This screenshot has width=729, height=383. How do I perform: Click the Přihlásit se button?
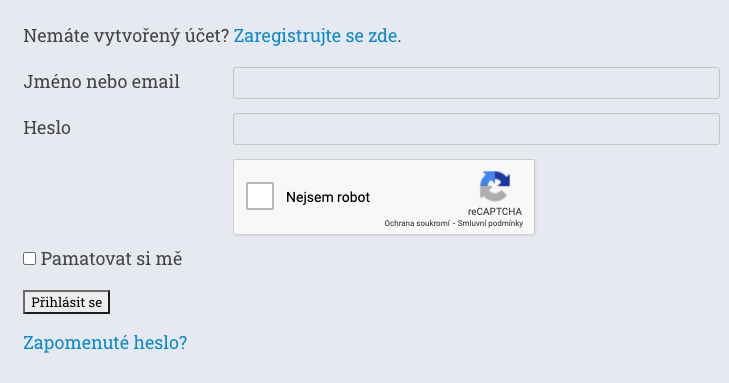[66, 302]
